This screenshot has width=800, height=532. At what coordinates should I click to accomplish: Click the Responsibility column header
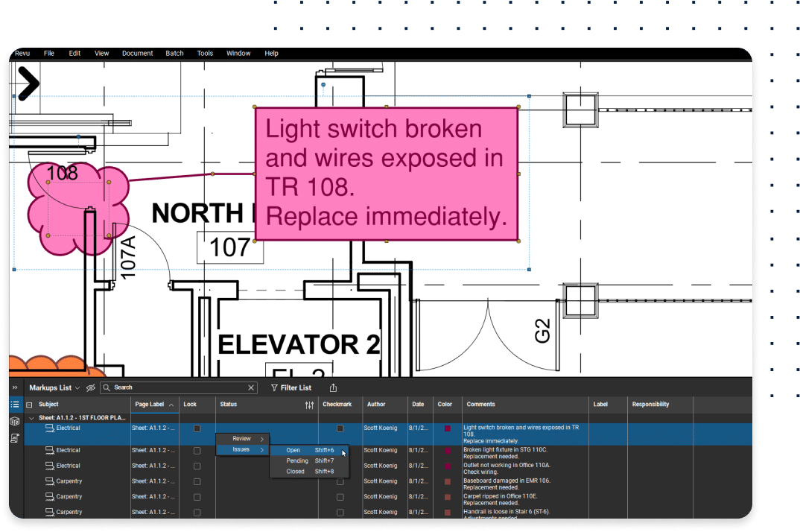[x=650, y=404]
